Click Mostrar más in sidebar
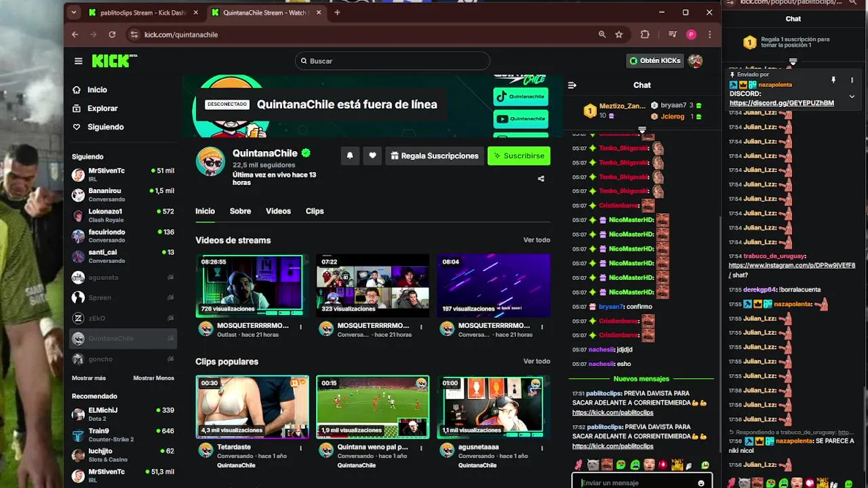This screenshot has height=488, width=868. coord(89,378)
